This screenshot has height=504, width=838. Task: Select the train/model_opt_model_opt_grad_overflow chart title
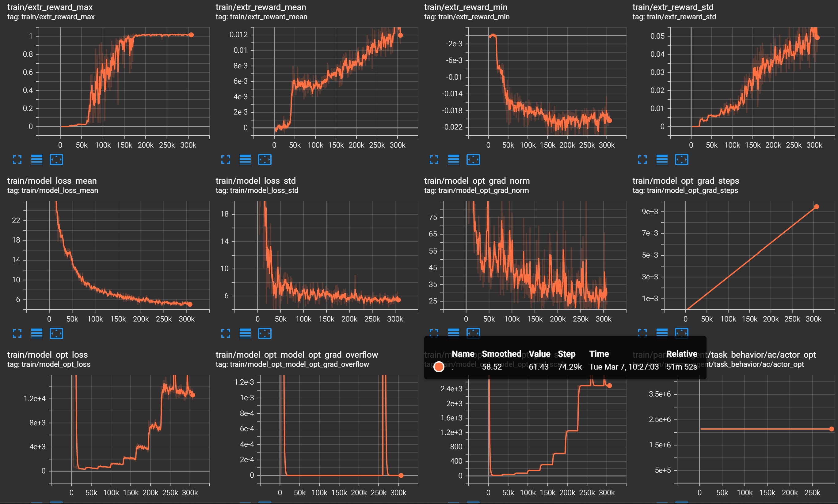tap(297, 354)
